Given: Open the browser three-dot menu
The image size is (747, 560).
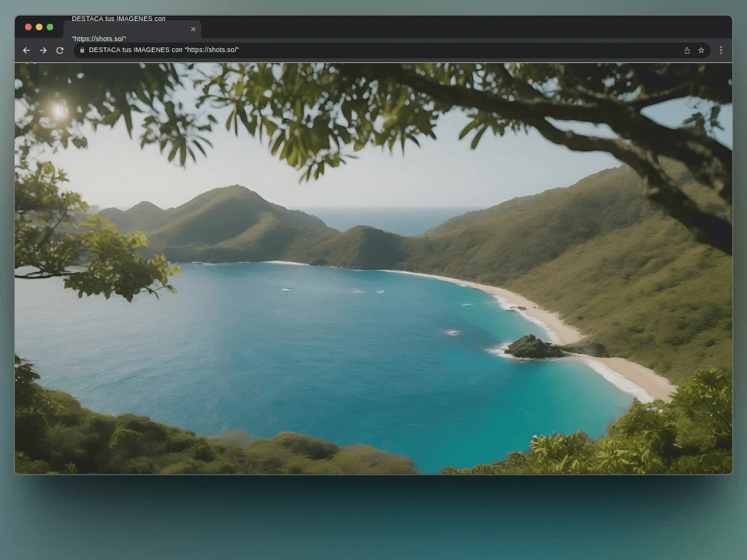Looking at the screenshot, I should click(x=721, y=51).
